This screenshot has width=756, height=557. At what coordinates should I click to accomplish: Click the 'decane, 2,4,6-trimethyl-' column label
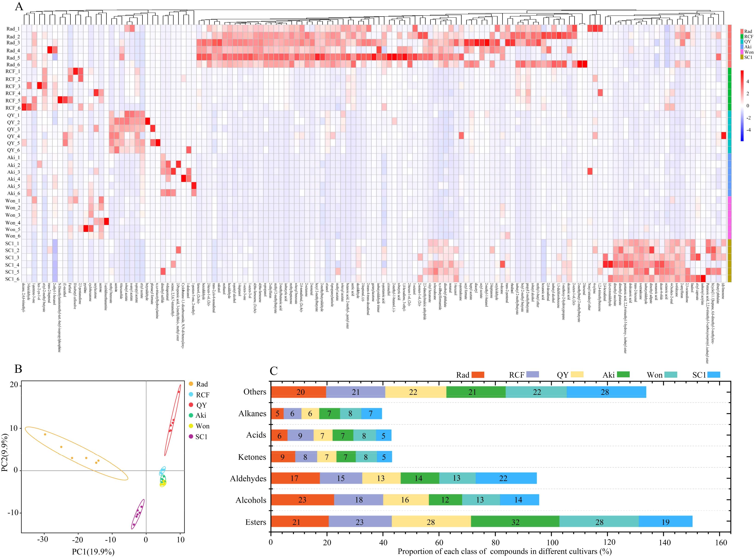[24, 298]
